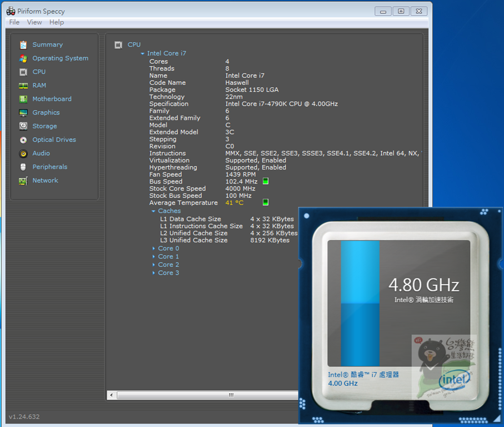Click the 4.00 GHz base clock text on gadget
The image size is (504, 427).
[x=343, y=383]
